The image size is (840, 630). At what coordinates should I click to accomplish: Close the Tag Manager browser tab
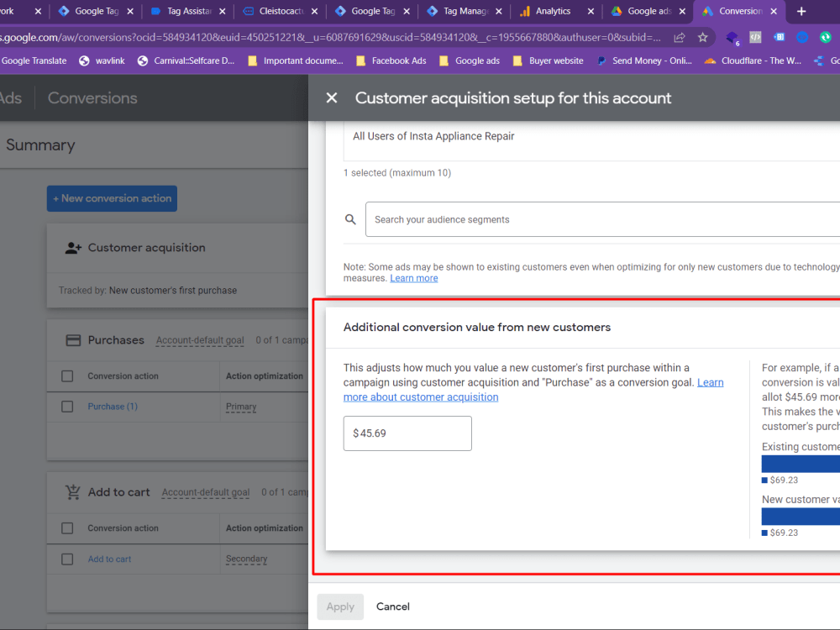499,11
